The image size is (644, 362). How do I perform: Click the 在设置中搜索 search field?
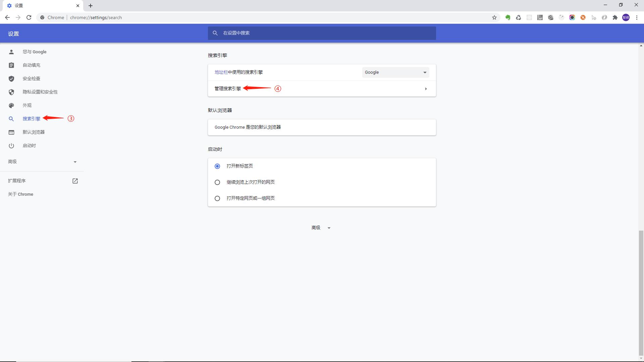click(x=322, y=33)
